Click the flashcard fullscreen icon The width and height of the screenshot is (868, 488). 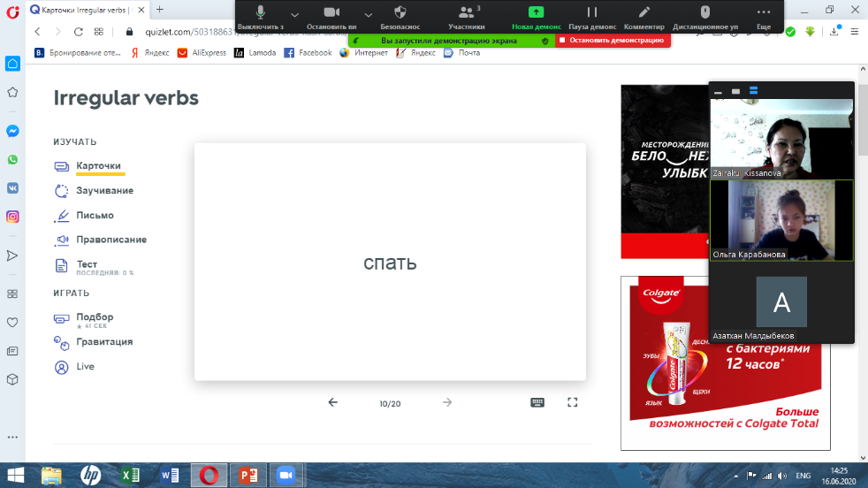click(572, 402)
